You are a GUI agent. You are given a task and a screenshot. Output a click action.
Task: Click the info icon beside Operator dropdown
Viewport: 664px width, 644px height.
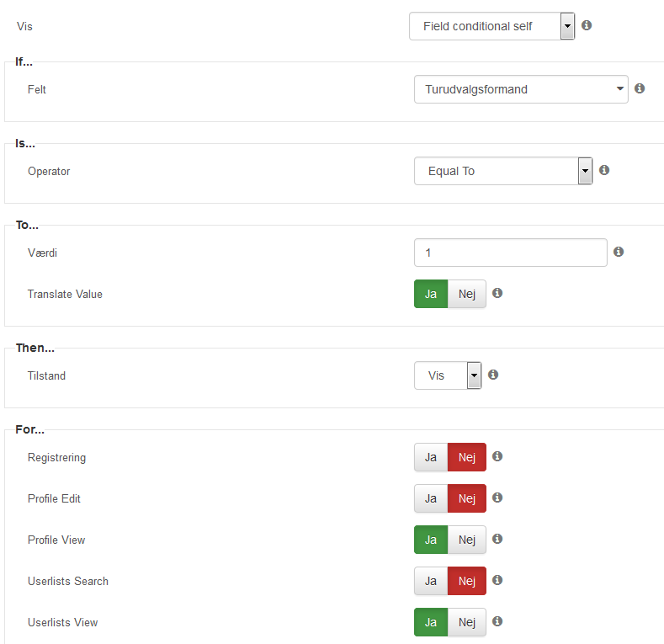coord(604,170)
